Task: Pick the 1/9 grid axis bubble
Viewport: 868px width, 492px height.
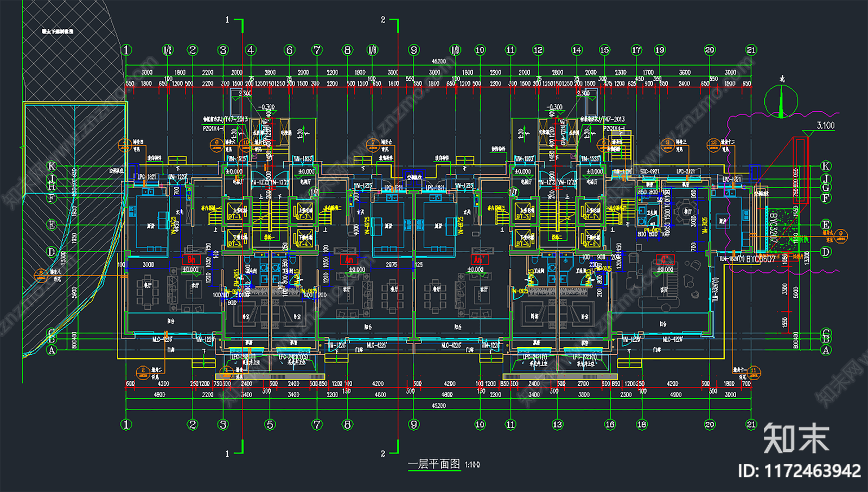Action: (x=455, y=50)
